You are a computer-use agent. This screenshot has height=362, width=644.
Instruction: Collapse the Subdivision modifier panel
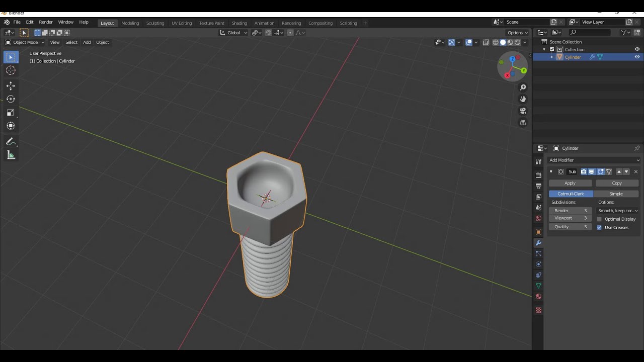click(551, 172)
